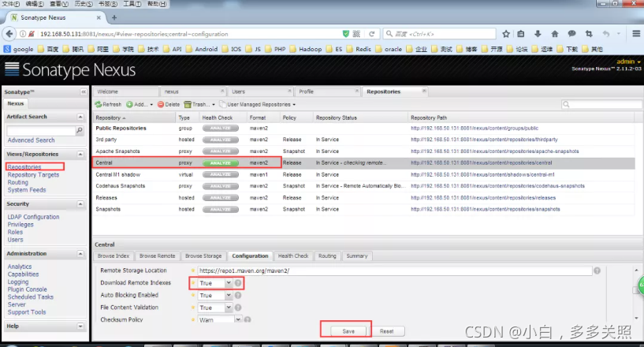Click ANALYZE for 3rd party repository
This screenshot has height=347, width=644.
coord(221,140)
